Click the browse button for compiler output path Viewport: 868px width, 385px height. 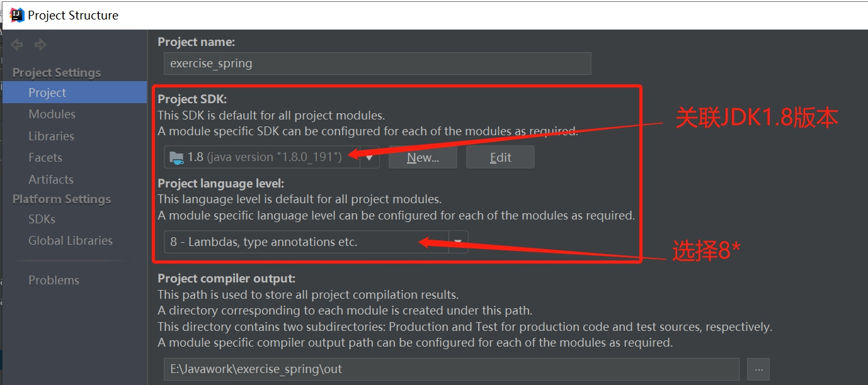758,369
